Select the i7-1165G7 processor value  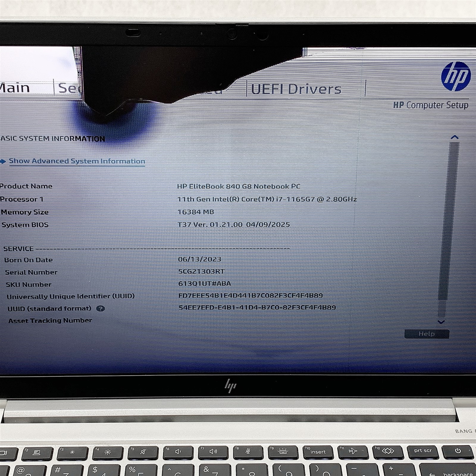click(267, 199)
